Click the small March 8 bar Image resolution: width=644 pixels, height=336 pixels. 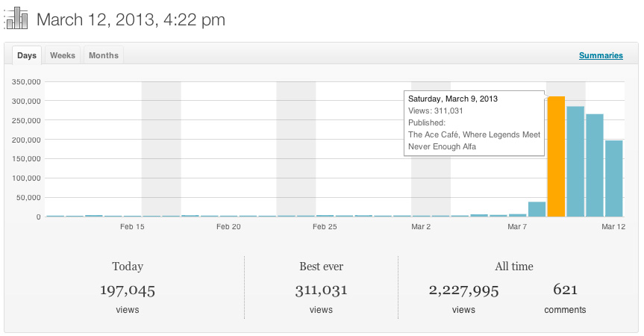click(537, 209)
